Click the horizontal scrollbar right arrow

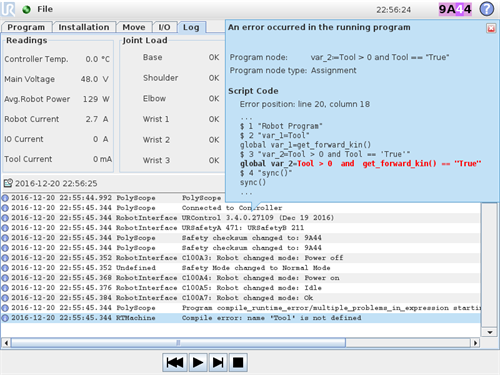click(x=475, y=343)
